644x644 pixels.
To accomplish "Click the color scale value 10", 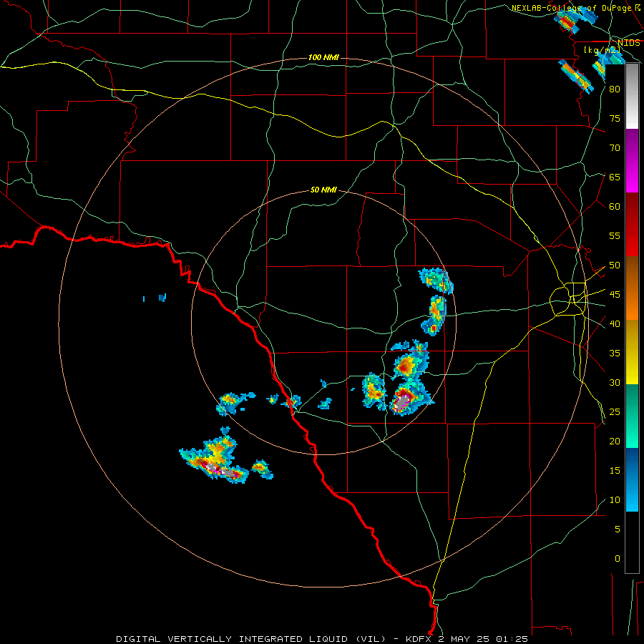I will click(615, 500).
